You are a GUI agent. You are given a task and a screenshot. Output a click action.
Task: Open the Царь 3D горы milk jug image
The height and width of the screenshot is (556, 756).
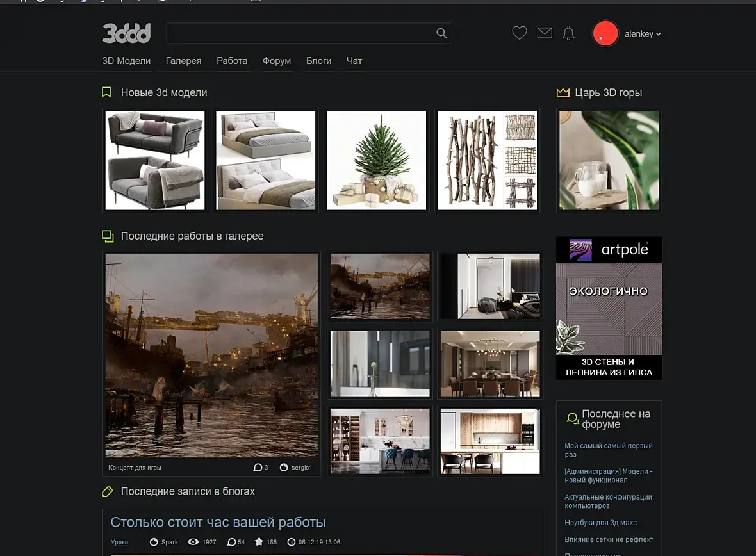[x=609, y=160]
